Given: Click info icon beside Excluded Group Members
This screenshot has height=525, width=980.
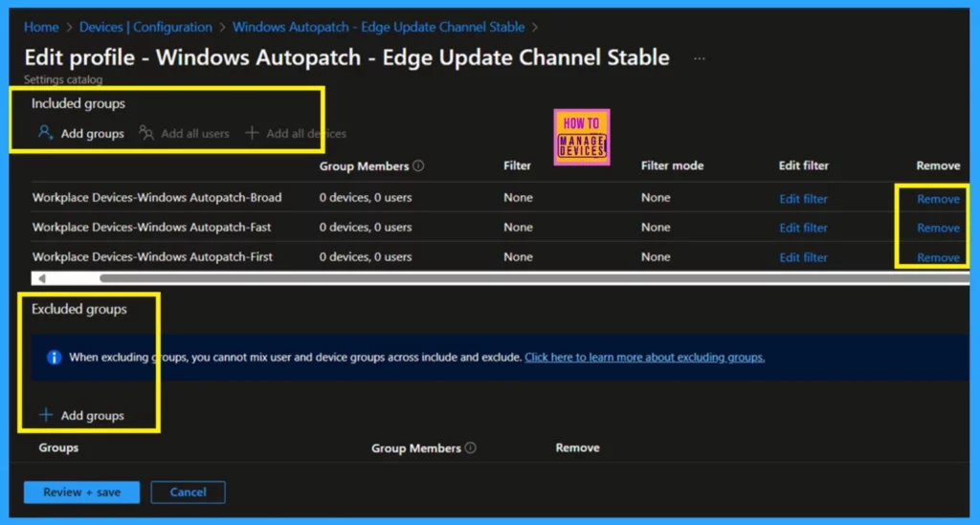Looking at the screenshot, I should point(471,448).
